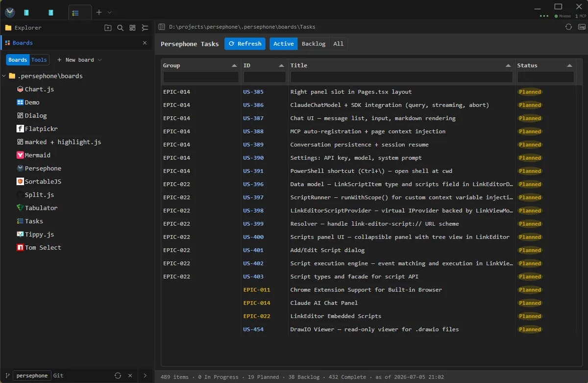Switch filter to All tasks
The height and width of the screenshot is (383, 588).
coord(339,44)
